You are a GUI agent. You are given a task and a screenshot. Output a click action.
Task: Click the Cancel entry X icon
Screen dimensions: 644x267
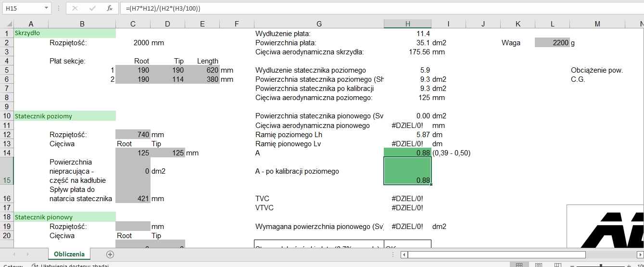(75, 8)
